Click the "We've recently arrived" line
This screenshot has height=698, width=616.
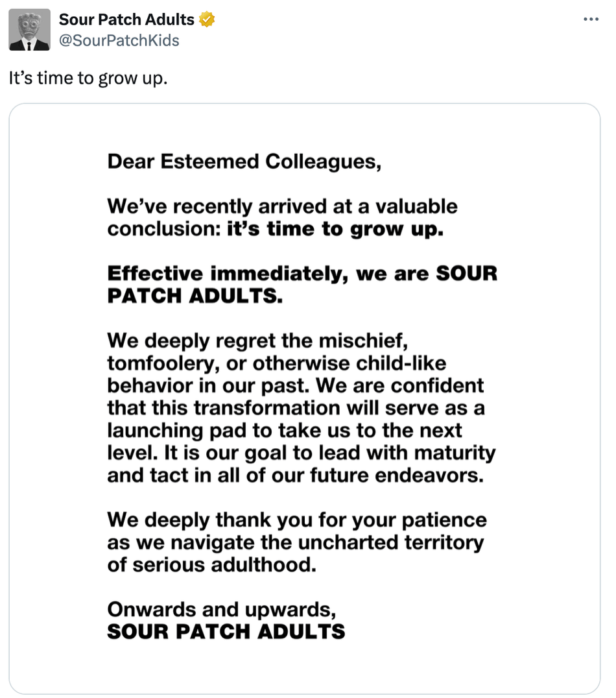coord(282,206)
